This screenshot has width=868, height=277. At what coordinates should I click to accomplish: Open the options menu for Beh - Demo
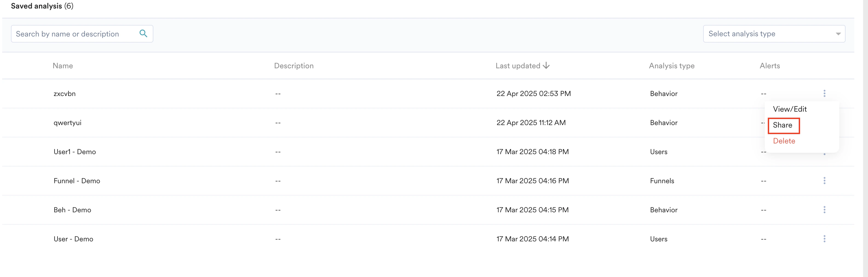(x=824, y=210)
